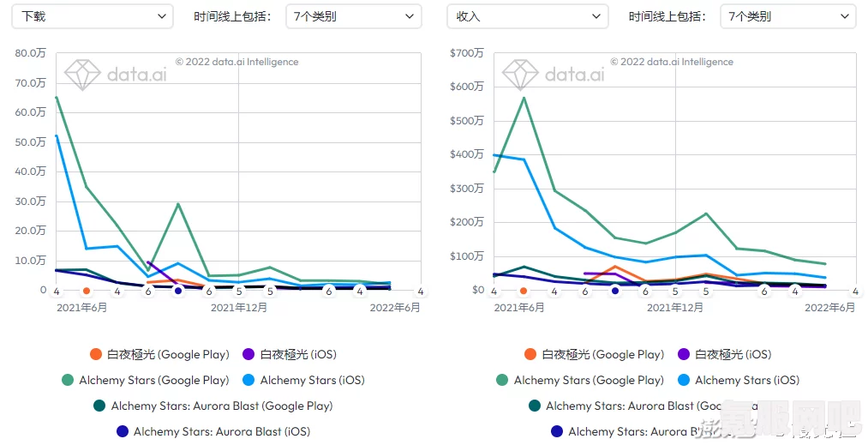Toggle Aurora Blast (iOS) in download legend

click(213, 431)
